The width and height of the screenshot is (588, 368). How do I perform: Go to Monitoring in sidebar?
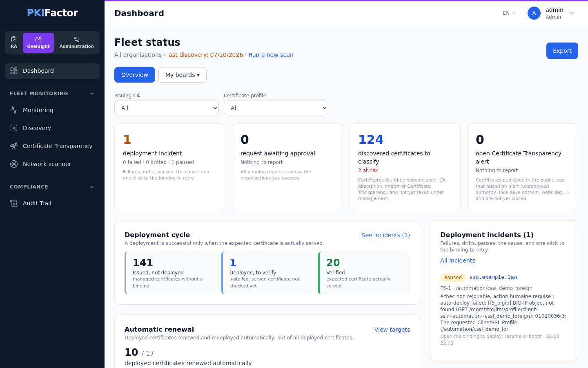coord(52,110)
